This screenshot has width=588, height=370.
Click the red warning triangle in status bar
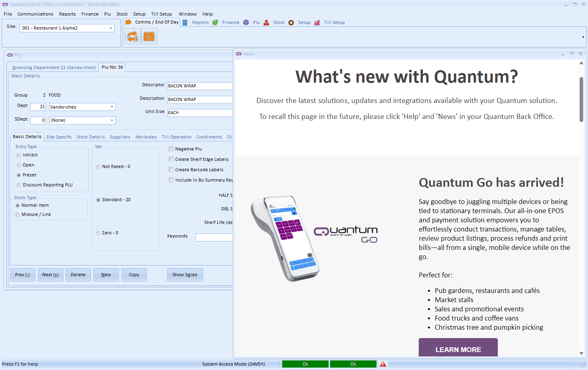click(x=383, y=364)
